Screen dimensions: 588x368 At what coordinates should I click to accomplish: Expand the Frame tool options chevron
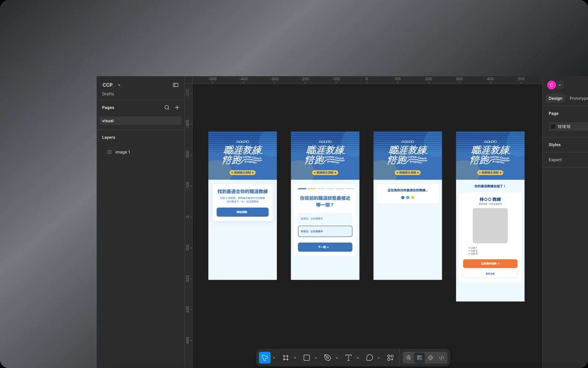tap(295, 358)
